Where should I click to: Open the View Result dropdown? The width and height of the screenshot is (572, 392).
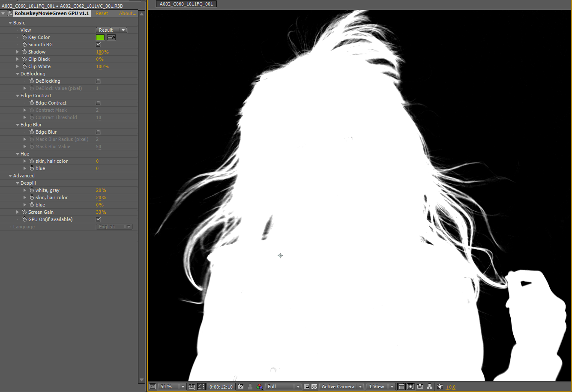111,30
